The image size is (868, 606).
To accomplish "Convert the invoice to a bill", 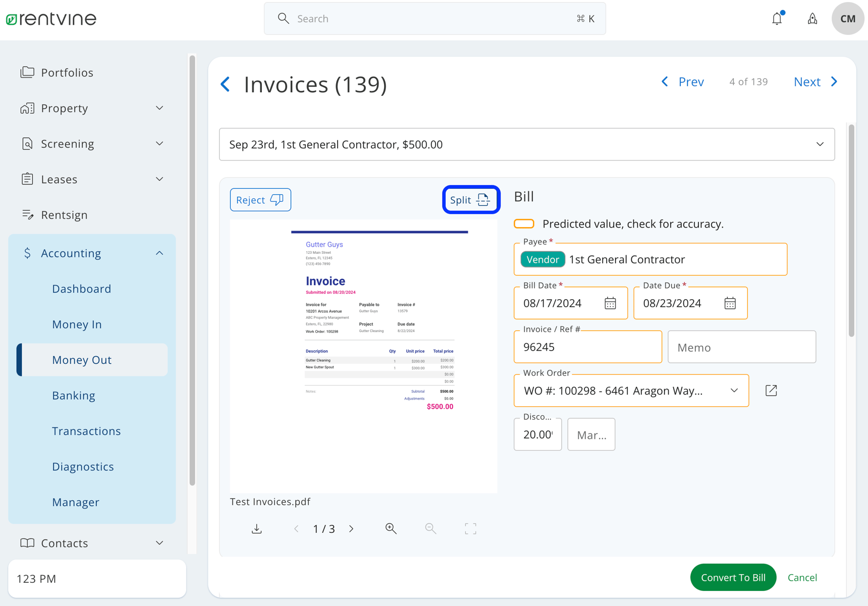I will [733, 577].
